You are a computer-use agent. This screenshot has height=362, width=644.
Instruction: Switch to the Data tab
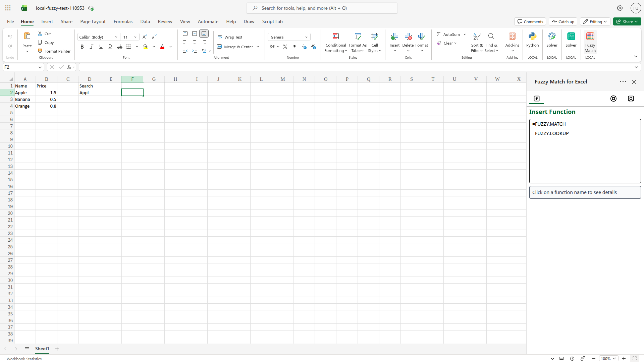tap(145, 21)
